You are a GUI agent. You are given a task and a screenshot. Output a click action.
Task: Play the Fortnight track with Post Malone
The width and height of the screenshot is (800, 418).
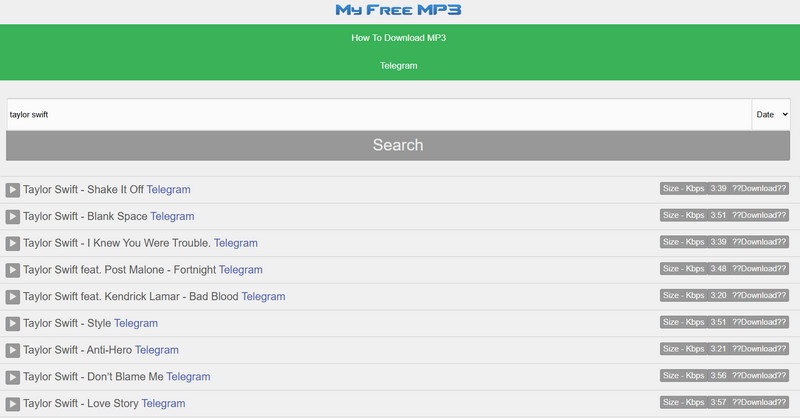point(13,270)
